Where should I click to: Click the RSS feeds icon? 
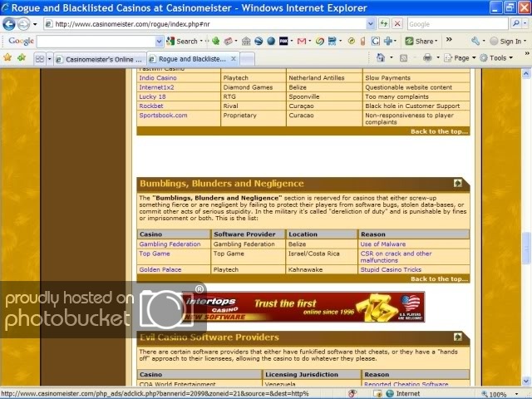pyautogui.click(x=403, y=58)
